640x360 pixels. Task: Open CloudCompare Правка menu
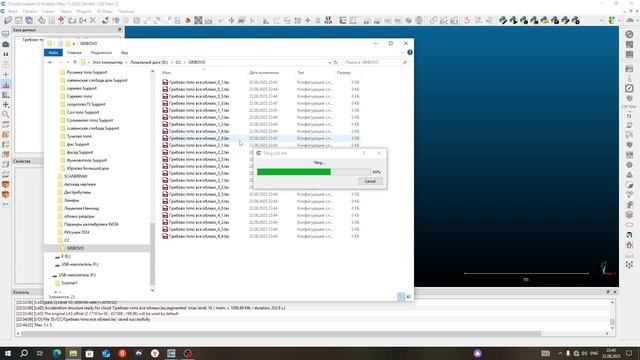click(x=29, y=11)
